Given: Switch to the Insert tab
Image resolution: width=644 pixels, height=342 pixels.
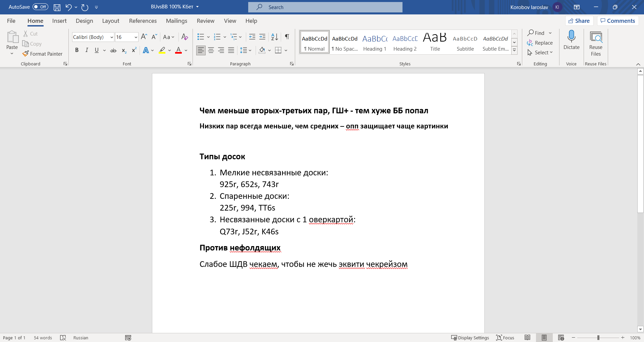Looking at the screenshot, I should point(59,21).
